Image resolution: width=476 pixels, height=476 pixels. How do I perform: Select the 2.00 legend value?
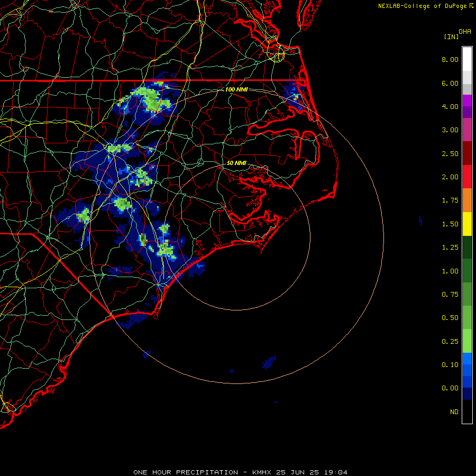pos(450,177)
